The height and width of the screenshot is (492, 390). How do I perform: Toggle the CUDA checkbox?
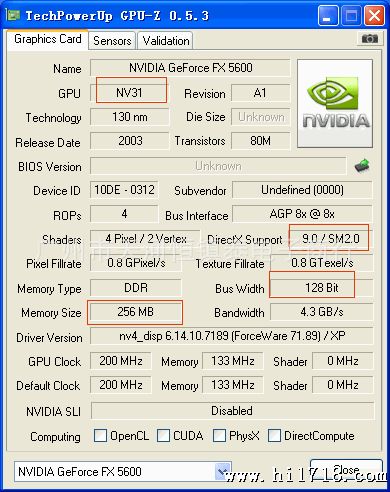click(163, 435)
